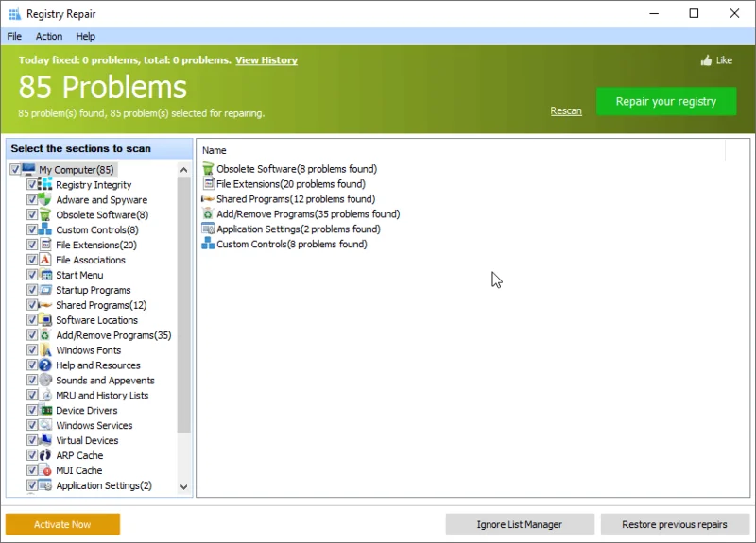Image resolution: width=756 pixels, height=543 pixels.
Task: Uncheck the Registry Integrity checkbox
Action: [32, 184]
